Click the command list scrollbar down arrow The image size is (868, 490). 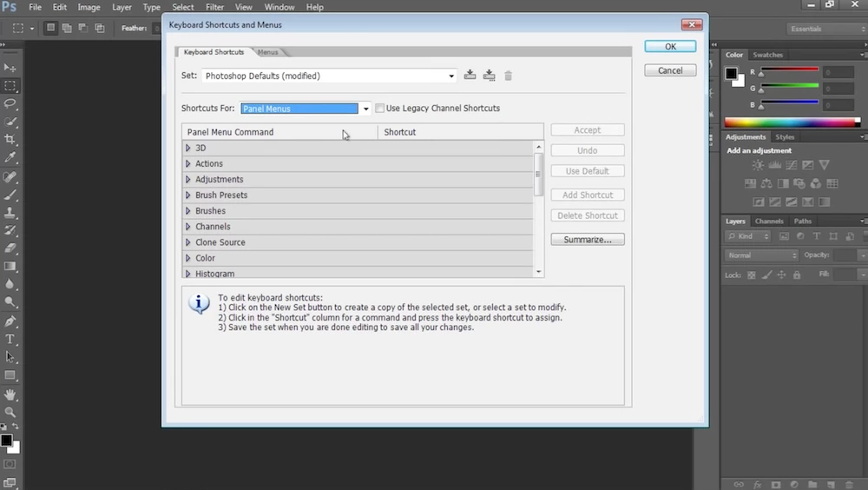pos(539,272)
